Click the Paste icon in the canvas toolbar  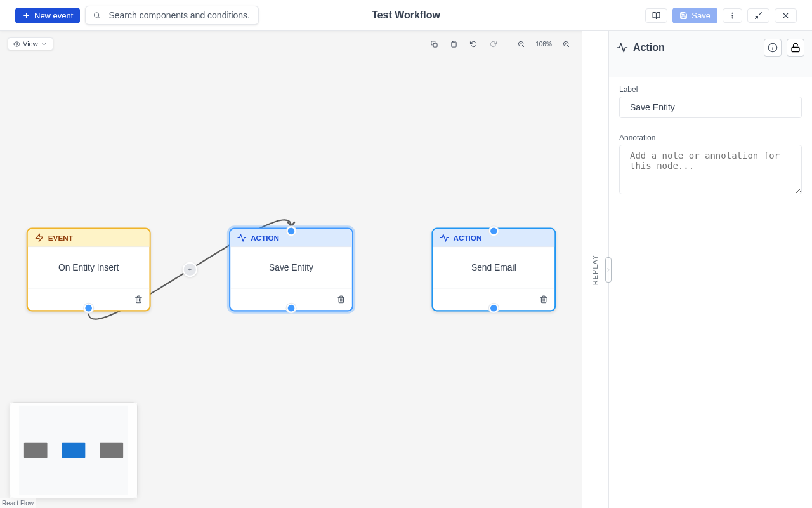pyautogui.click(x=454, y=44)
